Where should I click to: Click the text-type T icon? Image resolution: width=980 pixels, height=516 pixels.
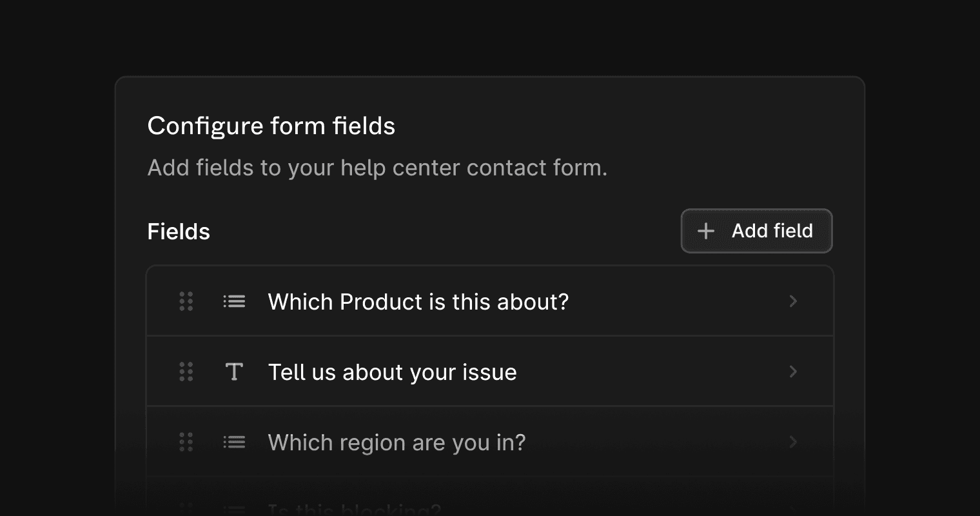234,372
